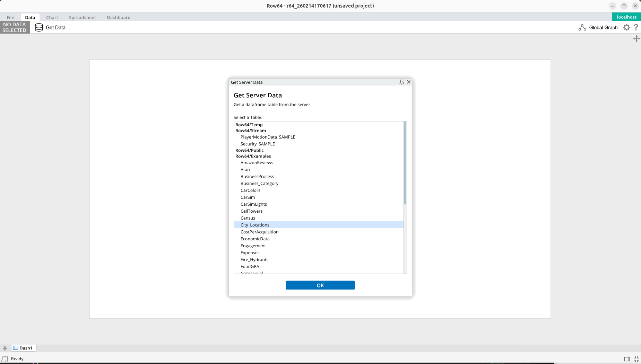Select the AmazonReviews table

(257, 163)
